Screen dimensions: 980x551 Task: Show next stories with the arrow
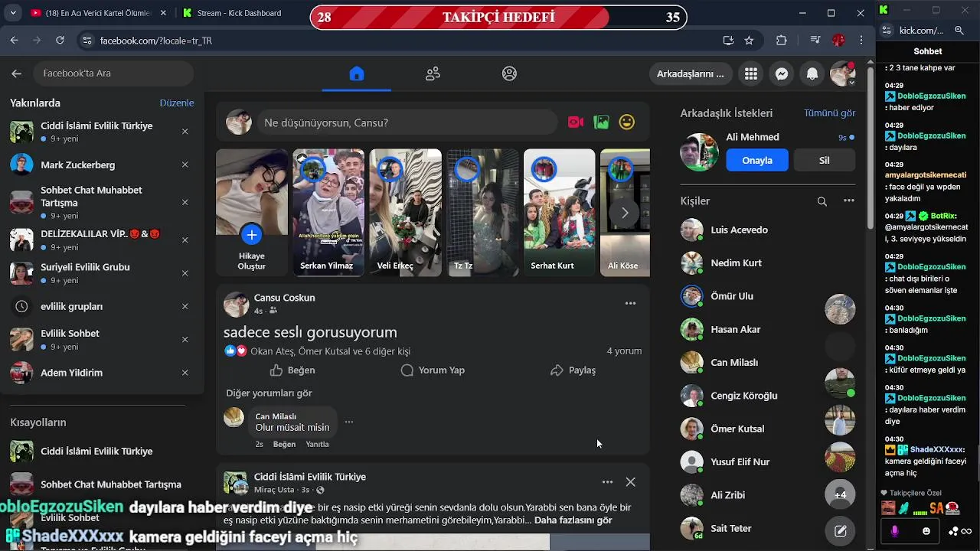click(625, 213)
